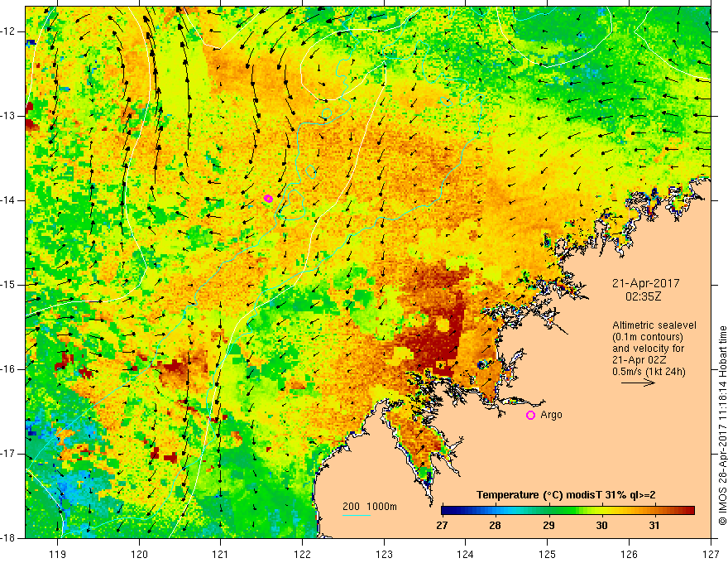Image resolution: width=728 pixels, height=563 pixels.
Task: Click the -12 latitude axis label
Action: pos(8,31)
